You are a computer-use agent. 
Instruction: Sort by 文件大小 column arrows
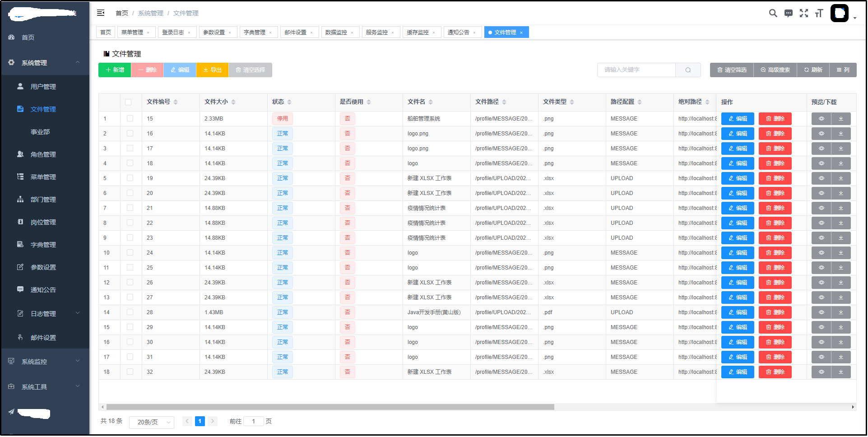[x=233, y=102]
